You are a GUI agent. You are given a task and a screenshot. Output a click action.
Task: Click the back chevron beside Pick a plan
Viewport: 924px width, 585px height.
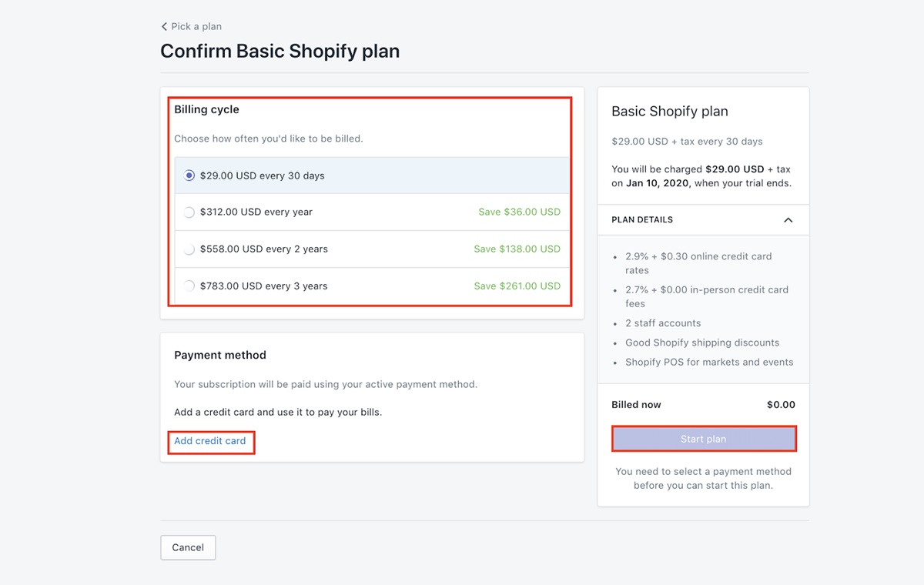pyautogui.click(x=164, y=27)
